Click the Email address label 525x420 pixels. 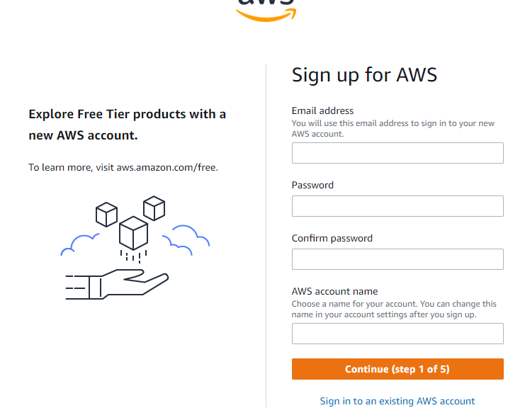coord(322,110)
